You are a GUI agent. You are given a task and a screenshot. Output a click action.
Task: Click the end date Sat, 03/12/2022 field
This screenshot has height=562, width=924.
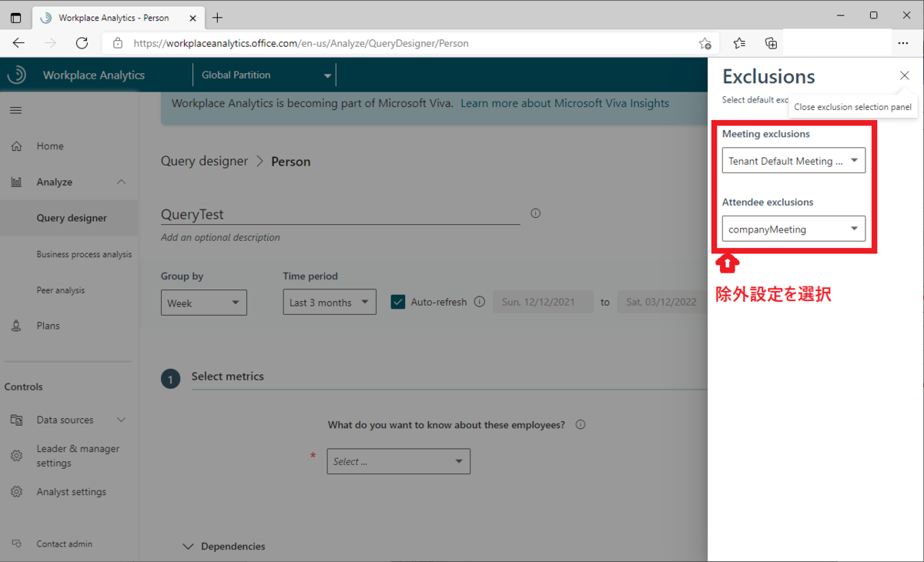[661, 302]
